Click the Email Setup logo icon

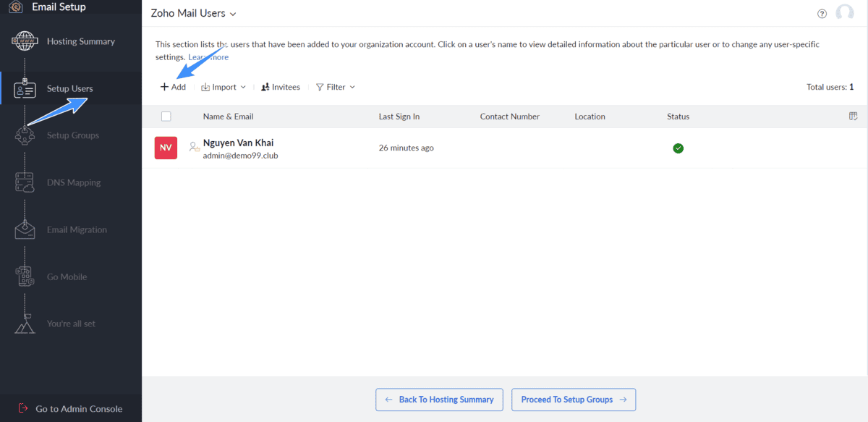[15, 7]
